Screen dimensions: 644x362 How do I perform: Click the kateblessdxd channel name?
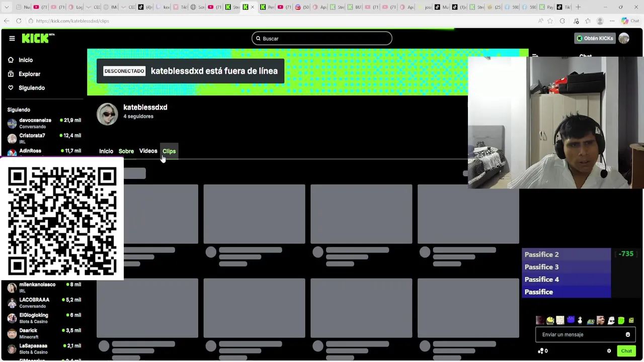click(145, 107)
